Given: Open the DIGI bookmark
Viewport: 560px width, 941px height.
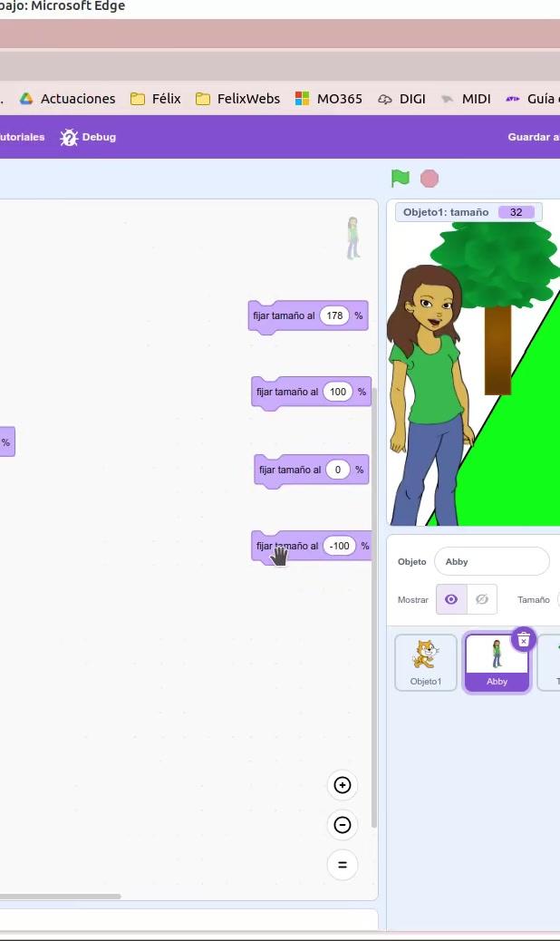Looking at the screenshot, I should coord(401,99).
